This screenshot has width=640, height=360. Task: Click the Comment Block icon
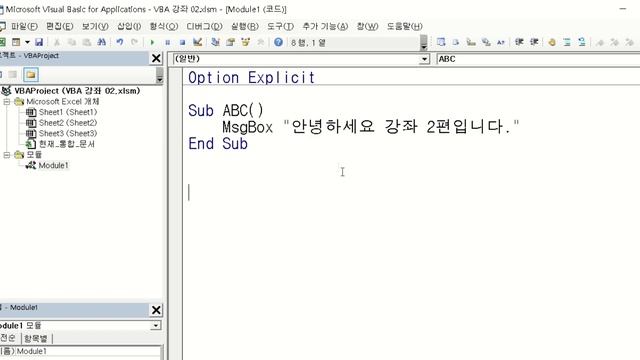coord(567,42)
